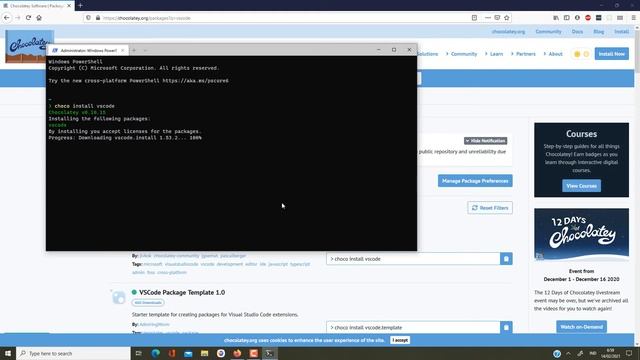Open the chocolatey.org top bar link

pyautogui.click(x=508, y=31)
